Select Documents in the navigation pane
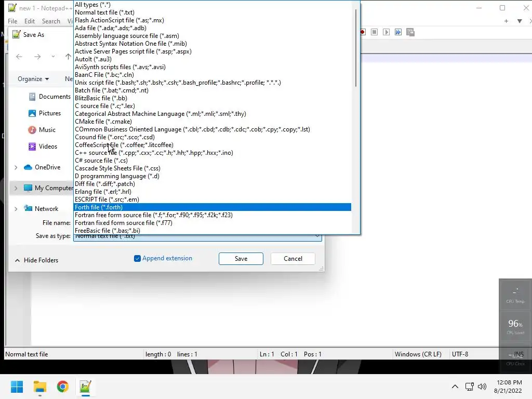The height and width of the screenshot is (399, 532). pyautogui.click(x=49, y=97)
